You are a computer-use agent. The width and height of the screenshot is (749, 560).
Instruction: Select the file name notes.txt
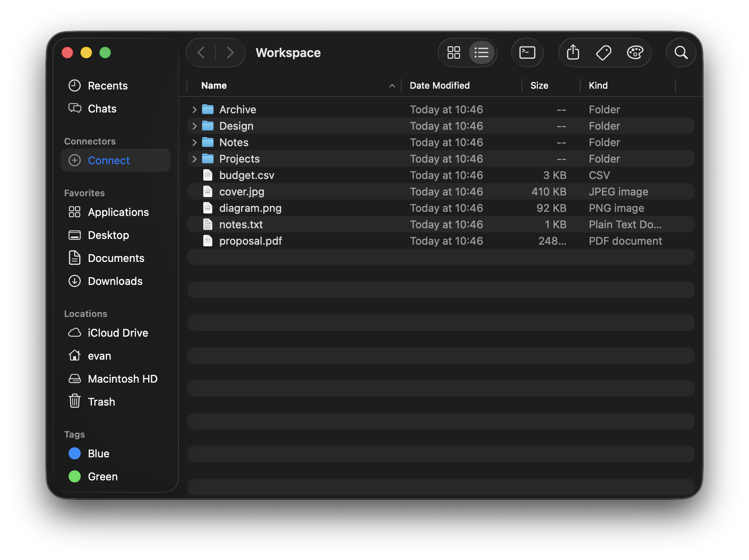pyautogui.click(x=241, y=225)
